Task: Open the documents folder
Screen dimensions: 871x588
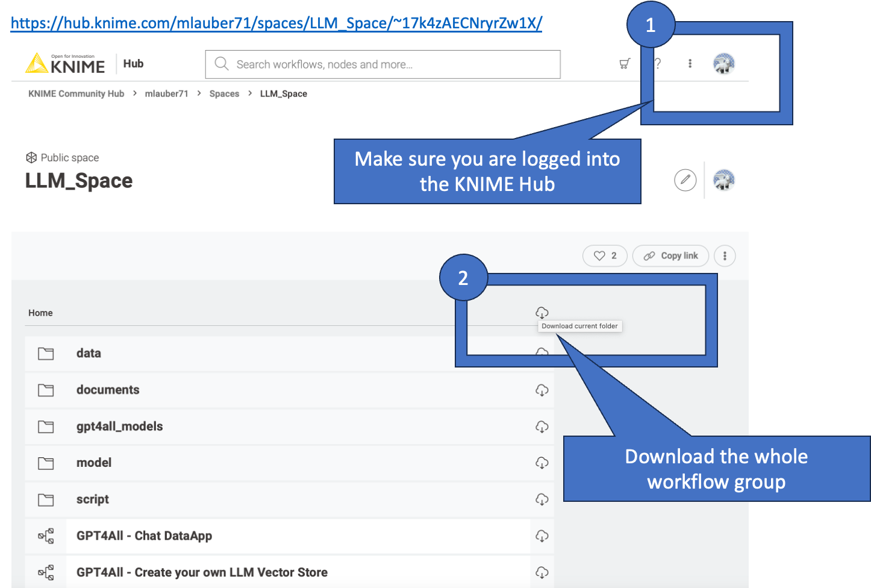Action: coord(108,390)
